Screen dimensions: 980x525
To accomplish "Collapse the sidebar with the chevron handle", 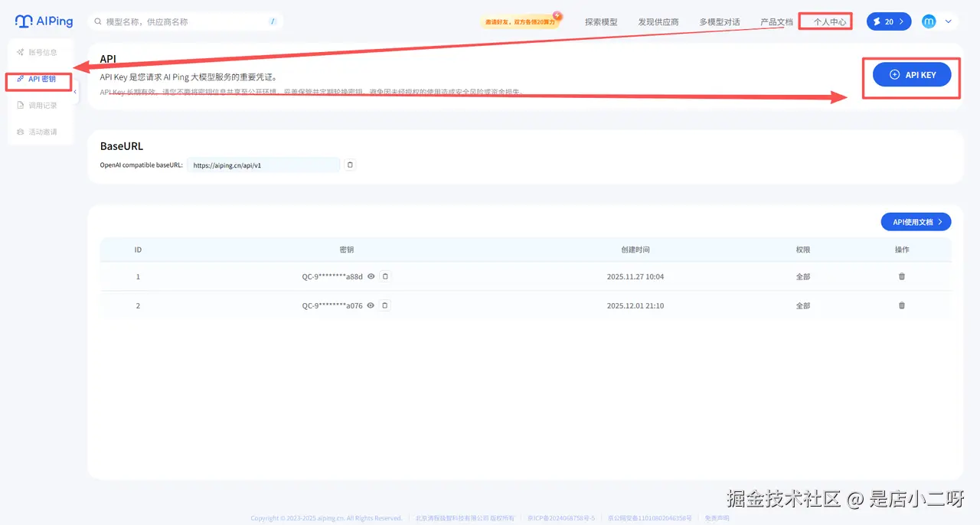I will 75,92.
